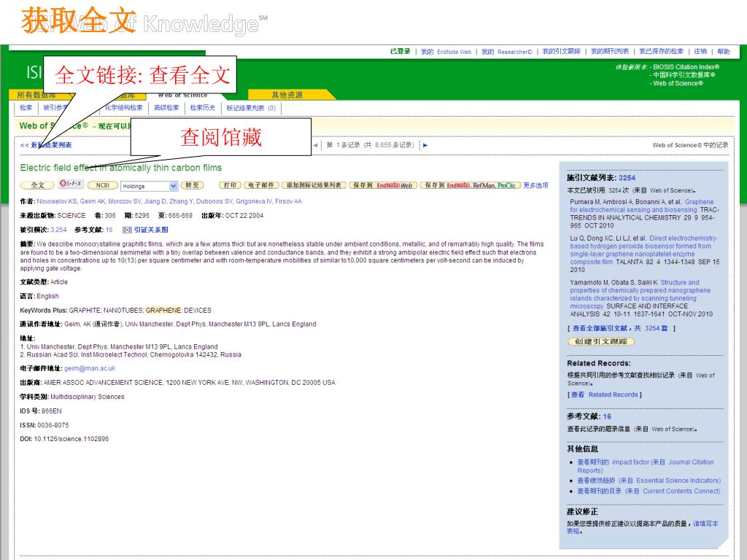747x560 pixels.
Task: Open 我已保存的检索 saved searches link
Action: 661,52
